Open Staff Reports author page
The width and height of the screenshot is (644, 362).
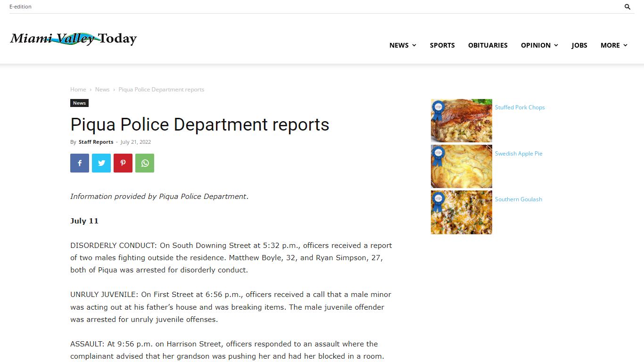[x=96, y=142]
